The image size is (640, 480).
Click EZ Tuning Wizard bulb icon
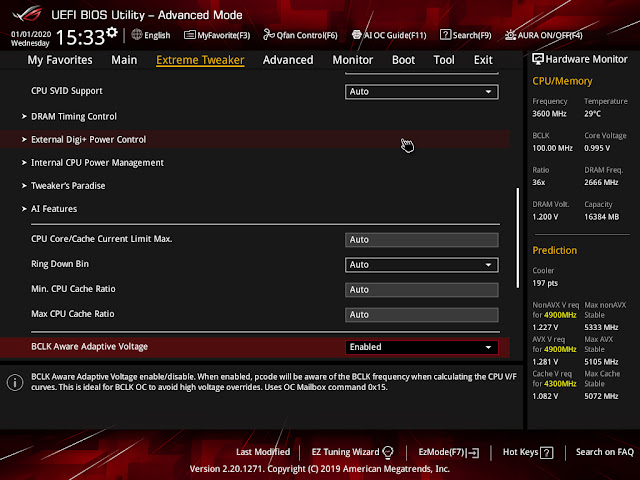388,452
